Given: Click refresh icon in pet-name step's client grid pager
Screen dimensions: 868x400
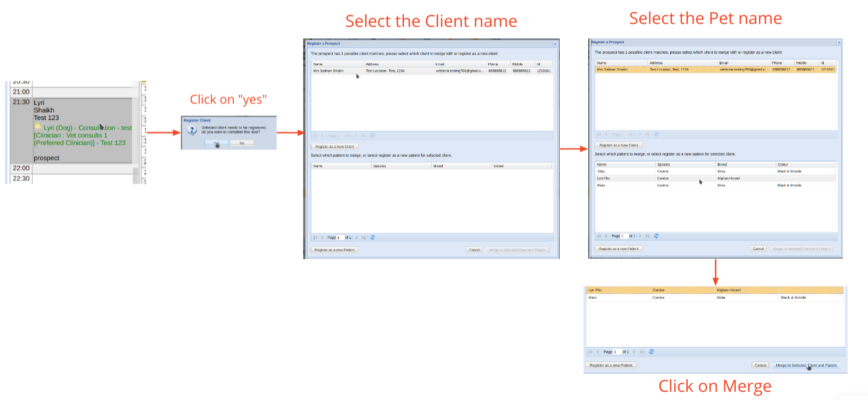Looking at the screenshot, I should pyautogui.click(x=656, y=134).
